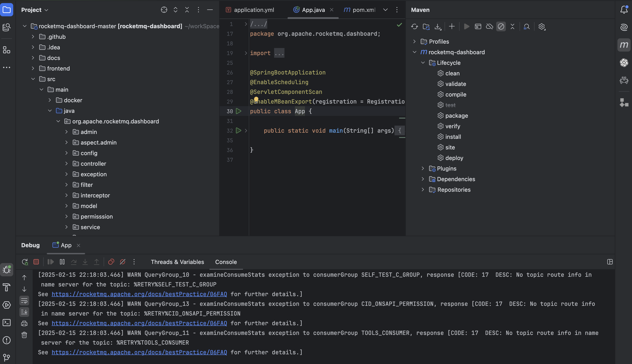Show hidden editor tabs dropdown
The width and height of the screenshot is (632, 364).
click(x=385, y=10)
